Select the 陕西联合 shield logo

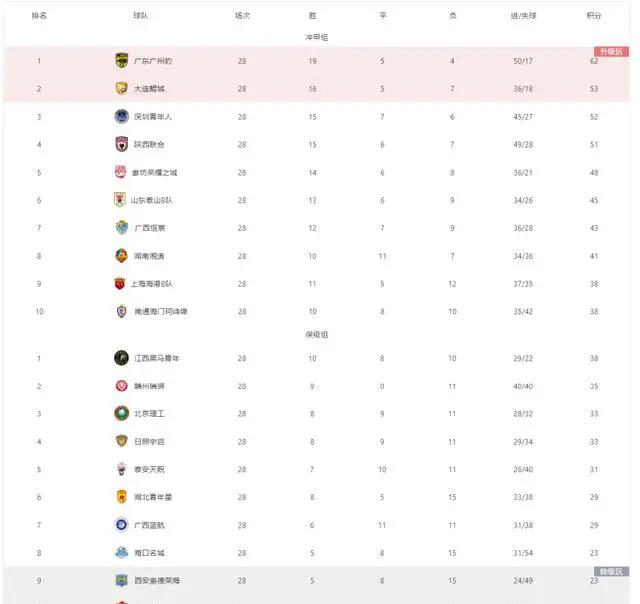(121, 144)
